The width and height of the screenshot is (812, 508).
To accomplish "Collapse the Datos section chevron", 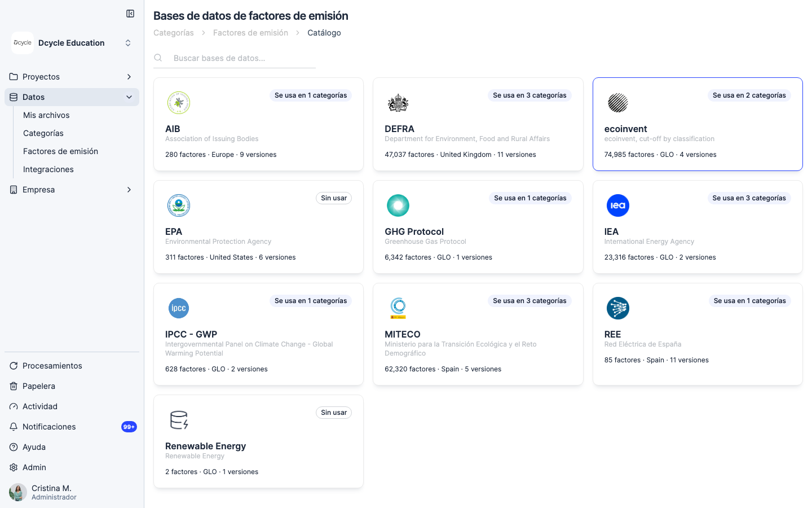I will coord(129,97).
